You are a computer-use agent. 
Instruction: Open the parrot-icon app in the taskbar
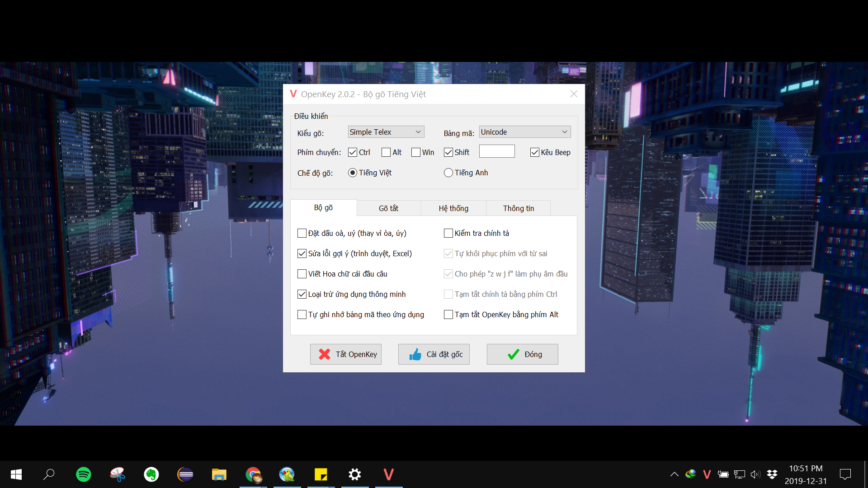287,474
